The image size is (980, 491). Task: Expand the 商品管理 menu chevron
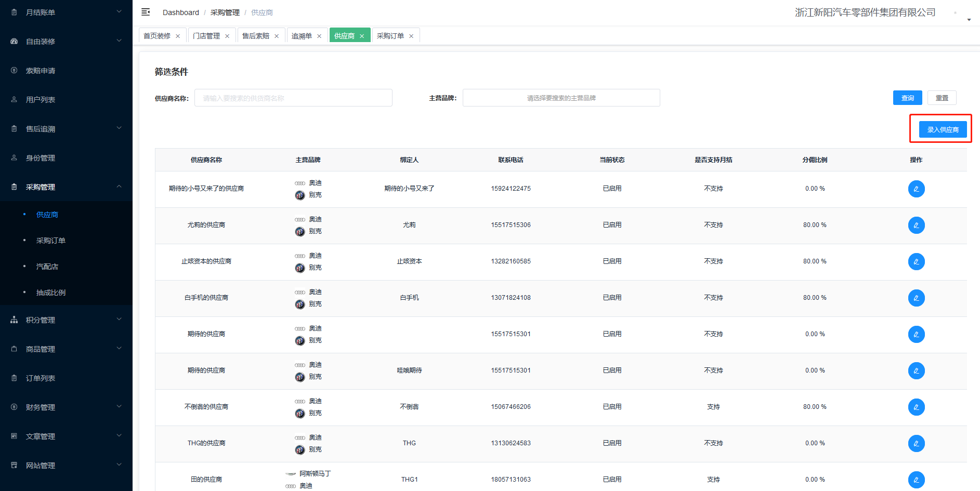point(119,348)
